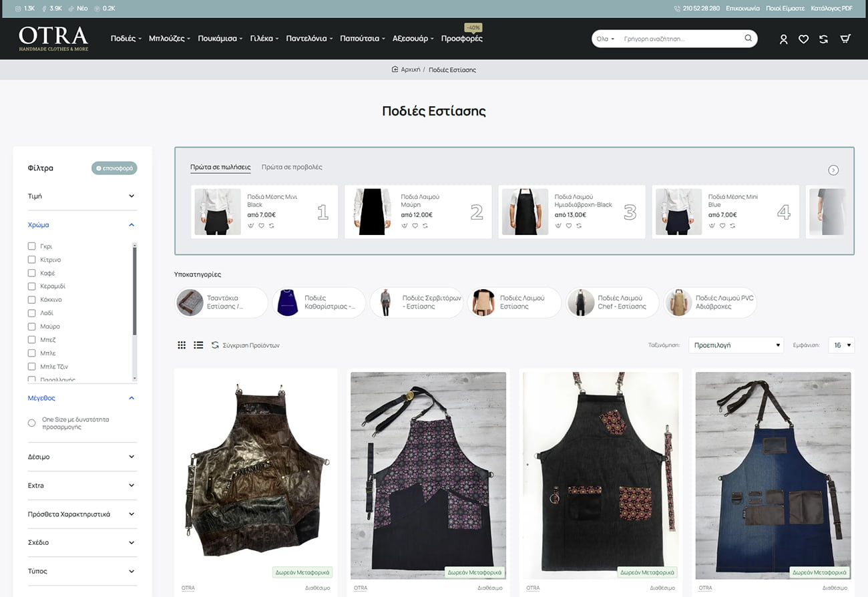Expand the Extra filter section
Viewport: 868px width, 597px height.
click(x=82, y=485)
